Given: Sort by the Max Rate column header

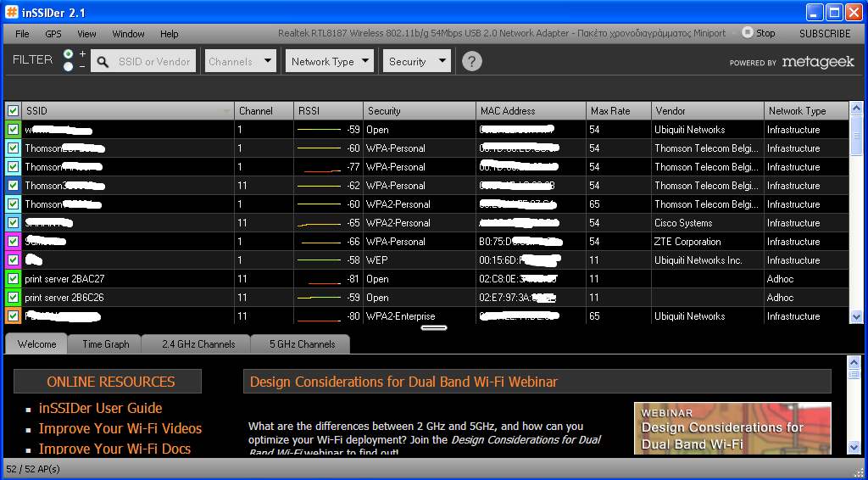Looking at the screenshot, I should coord(618,111).
